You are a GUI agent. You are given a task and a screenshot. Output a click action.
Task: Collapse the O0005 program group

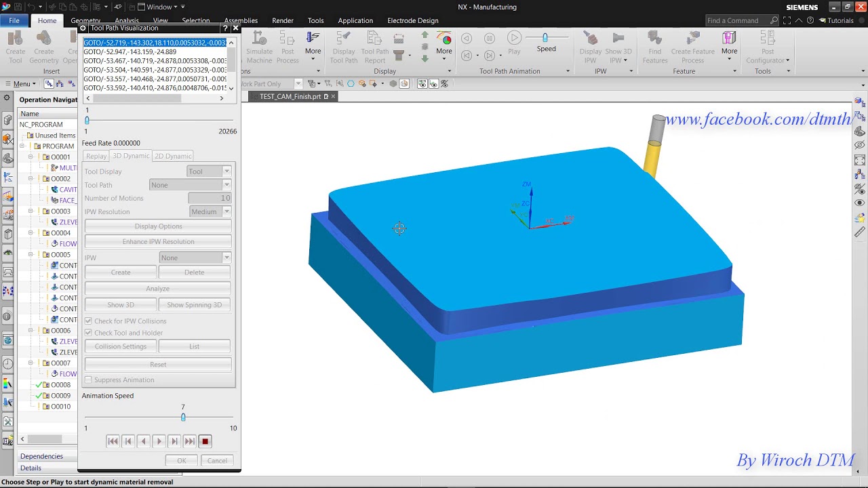click(31, 255)
